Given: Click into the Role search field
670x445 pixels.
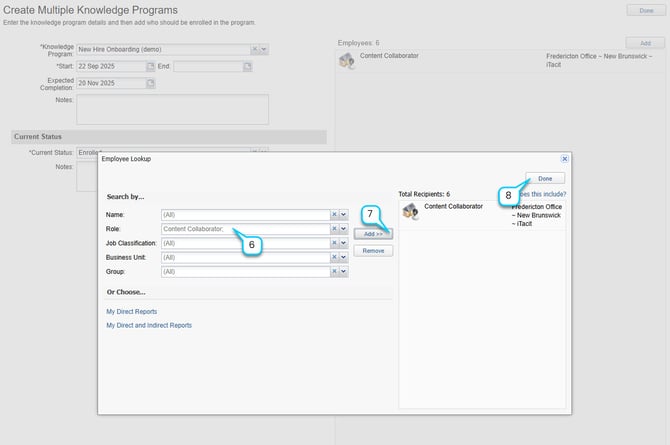Looking at the screenshot, I should [x=245, y=229].
